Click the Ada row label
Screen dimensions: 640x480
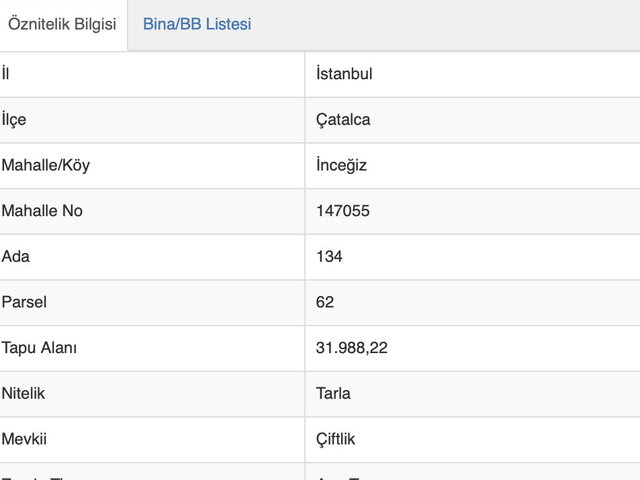pyautogui.click(x=16, y=257)
